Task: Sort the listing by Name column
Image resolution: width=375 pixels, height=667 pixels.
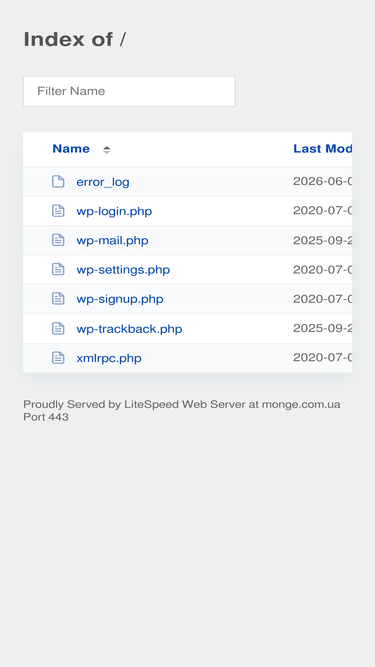Action: (71, 149)
